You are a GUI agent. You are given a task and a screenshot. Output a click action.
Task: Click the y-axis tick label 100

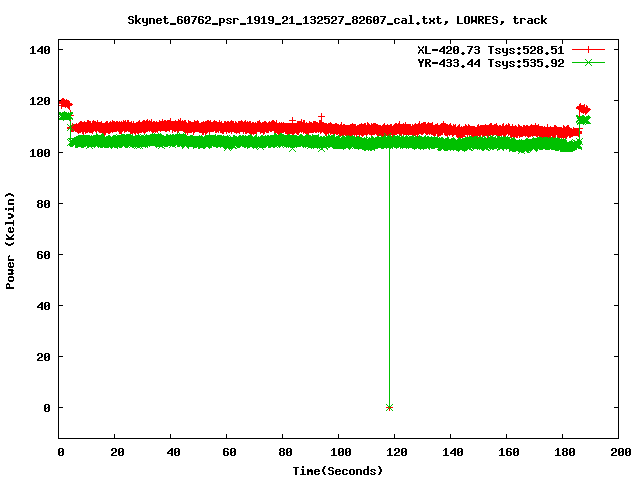tap(40, 152)
